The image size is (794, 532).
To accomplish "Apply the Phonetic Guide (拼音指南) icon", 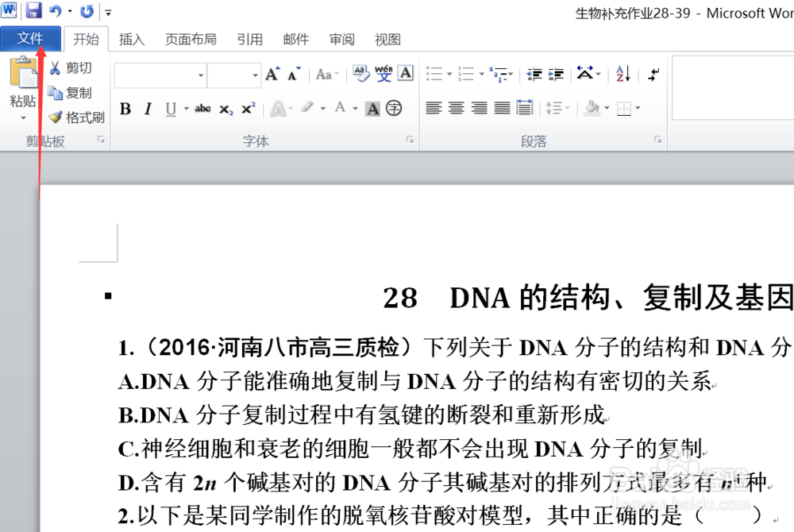I will pyautogui.click(x=383, y=73).
